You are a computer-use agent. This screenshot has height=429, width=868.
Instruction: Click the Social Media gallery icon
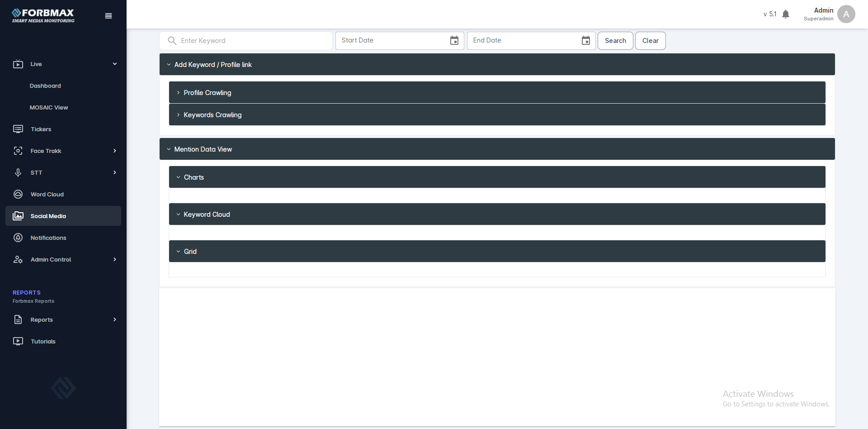point(18,216)
